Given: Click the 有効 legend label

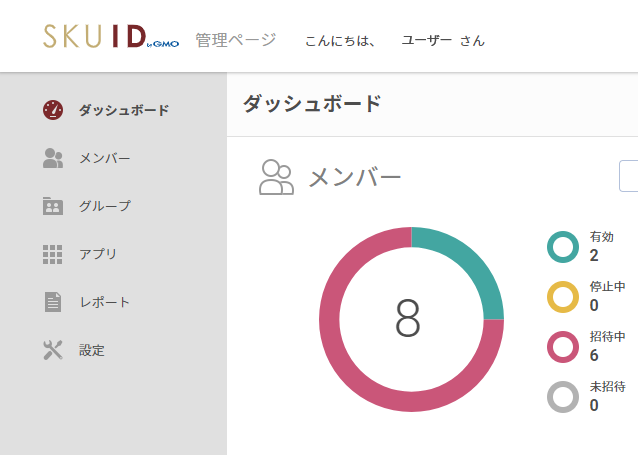Looking at the screenshot, I should pos(601,237).
